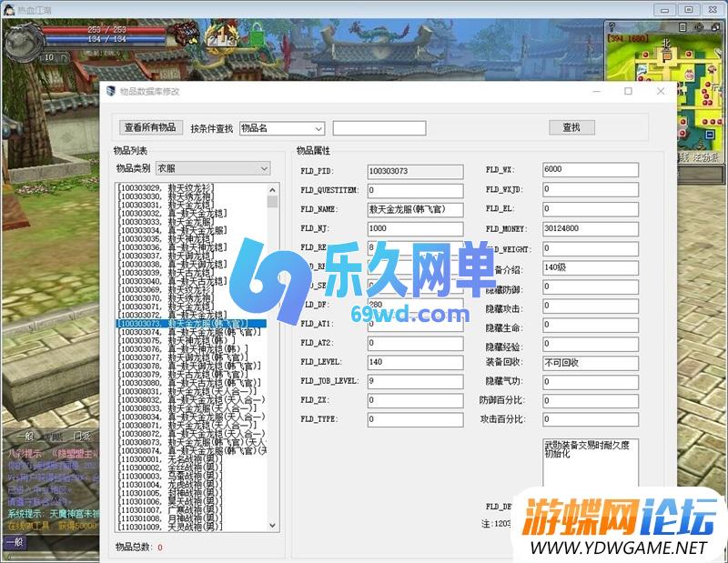Click the blue square marker on the minimap
Viewport: 728px width, 563px height.
710,135
